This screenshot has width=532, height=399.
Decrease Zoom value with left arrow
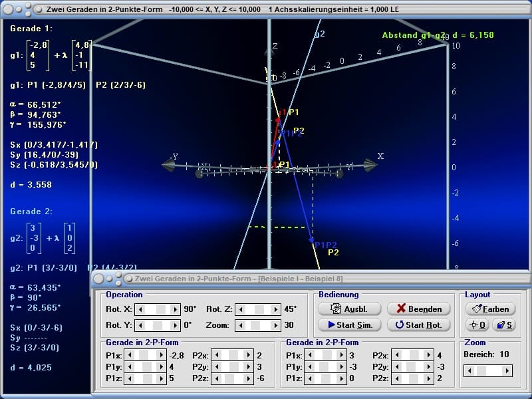click(241, 325)
